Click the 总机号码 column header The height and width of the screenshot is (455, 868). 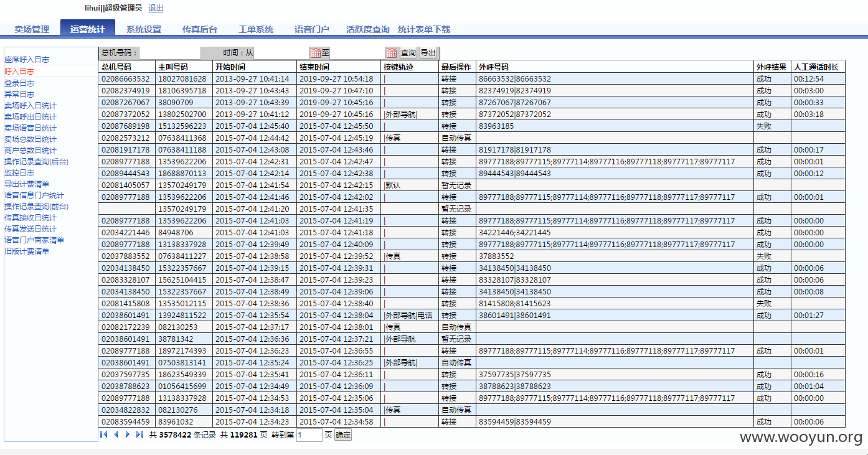[x=127, y=67]
